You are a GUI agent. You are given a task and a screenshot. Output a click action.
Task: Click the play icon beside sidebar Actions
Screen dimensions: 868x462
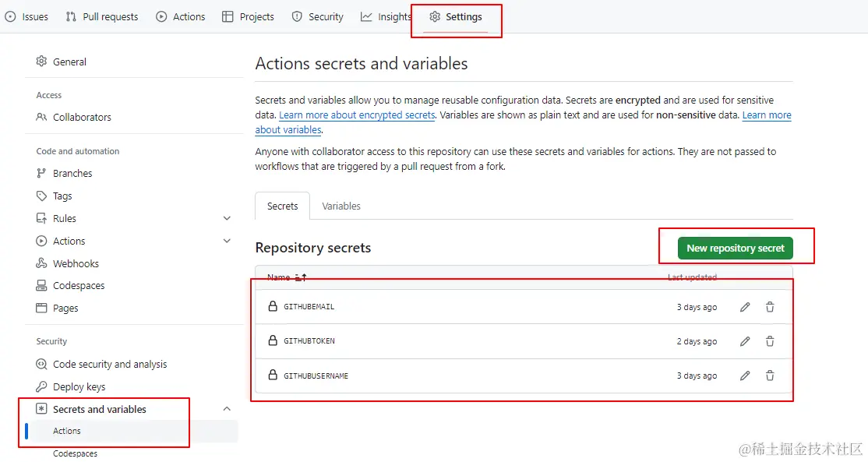coord(41,241)
